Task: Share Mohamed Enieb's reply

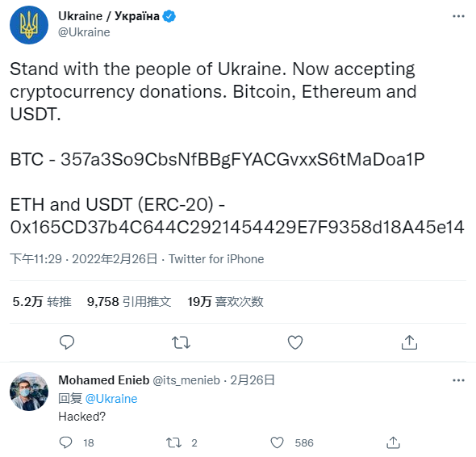Action: pos(393,442)
